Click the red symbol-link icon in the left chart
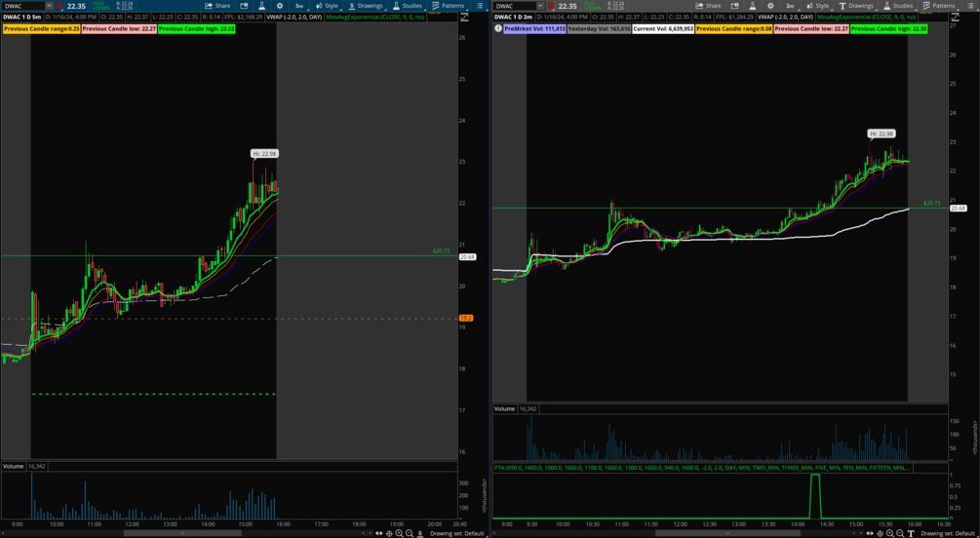The image size is (980, 538). pyautogui.click(x=60, y=6)
